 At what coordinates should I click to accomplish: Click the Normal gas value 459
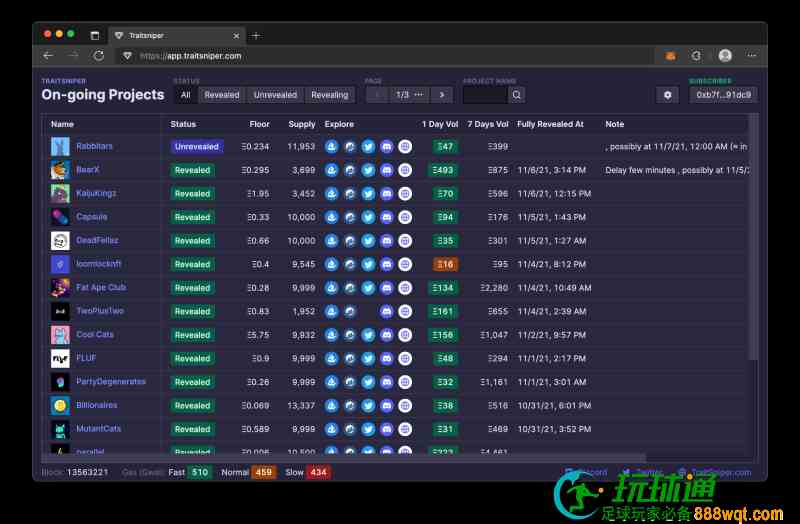264,472
